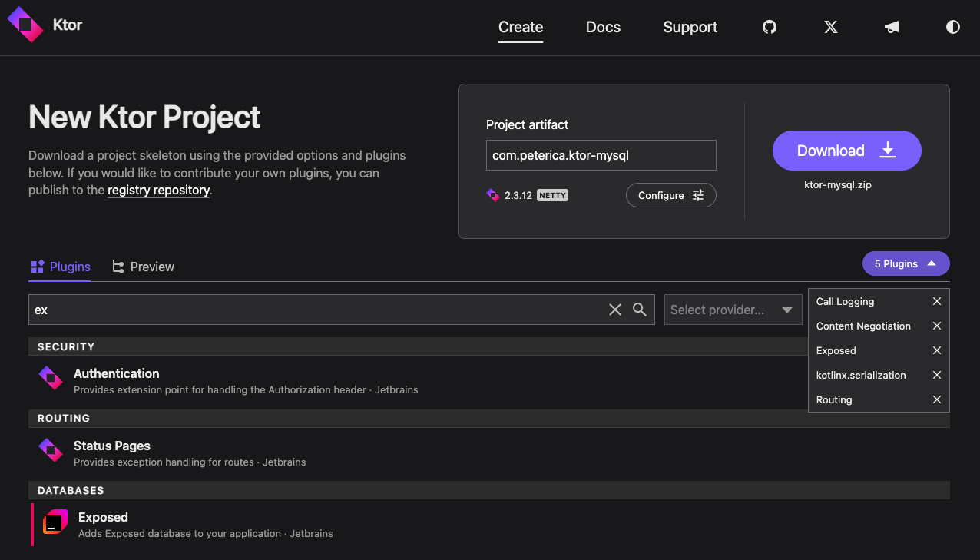Open the Create tab
Viewport: 980px width, 560px height.
(x=521, y=27)
